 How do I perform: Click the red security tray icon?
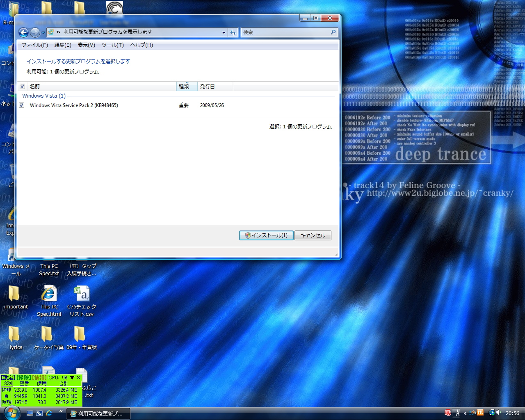tap(448, 413)
